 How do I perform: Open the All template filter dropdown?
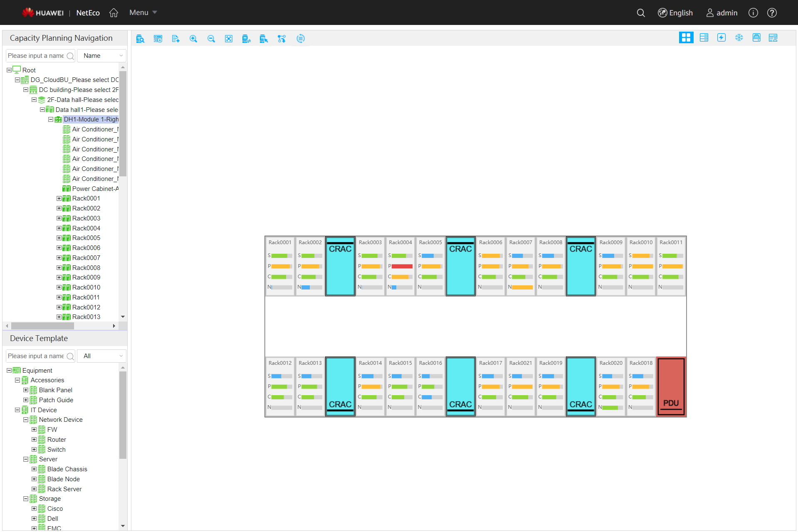pos(101,356)
